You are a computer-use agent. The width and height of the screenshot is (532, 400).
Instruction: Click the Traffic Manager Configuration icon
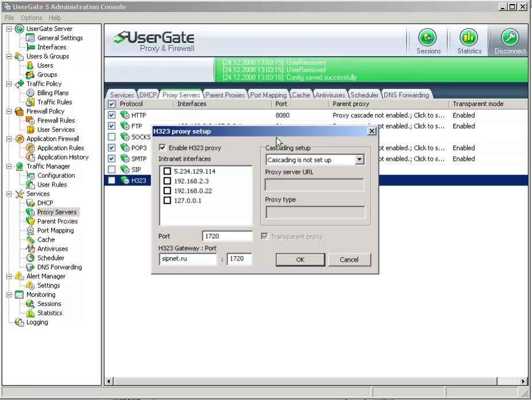[x=30, y=176]
